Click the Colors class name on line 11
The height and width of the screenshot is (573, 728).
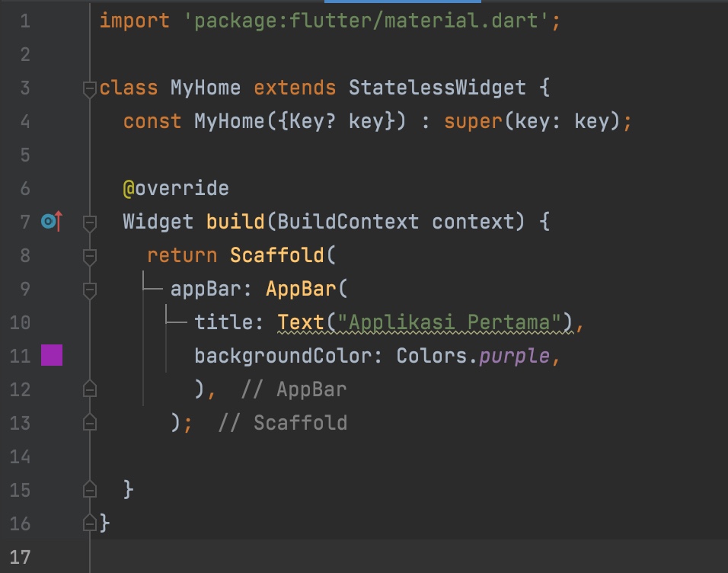click(431, 356)
